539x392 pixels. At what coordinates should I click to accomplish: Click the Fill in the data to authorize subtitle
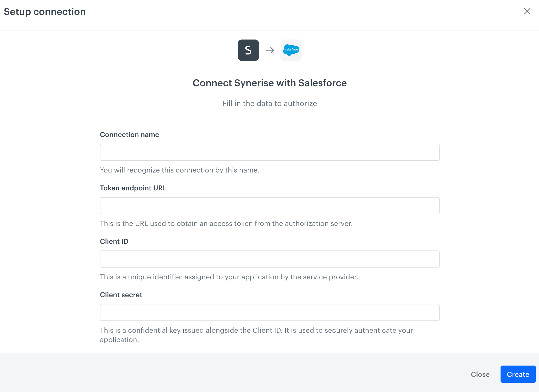coord(269,103)
